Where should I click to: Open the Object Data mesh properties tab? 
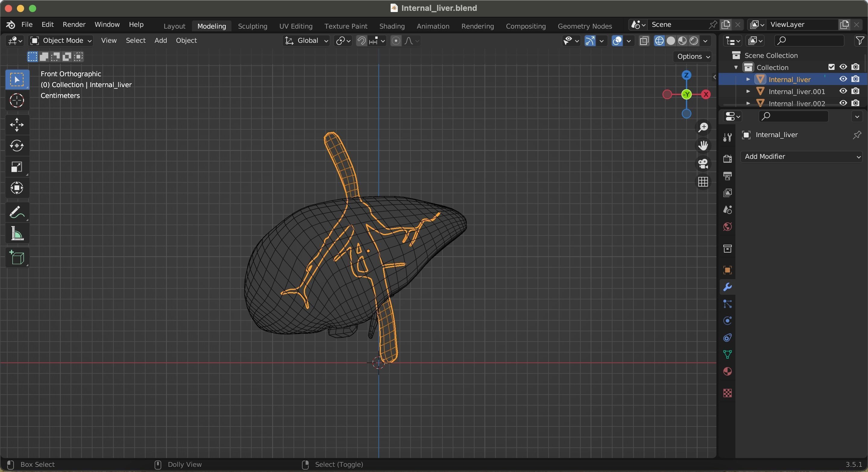click(728, 354)
